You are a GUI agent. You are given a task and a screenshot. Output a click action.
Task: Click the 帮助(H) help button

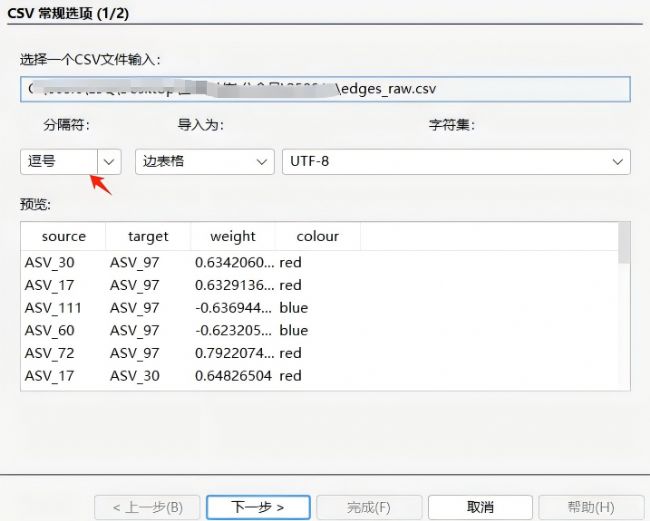(x=590, y=507)
